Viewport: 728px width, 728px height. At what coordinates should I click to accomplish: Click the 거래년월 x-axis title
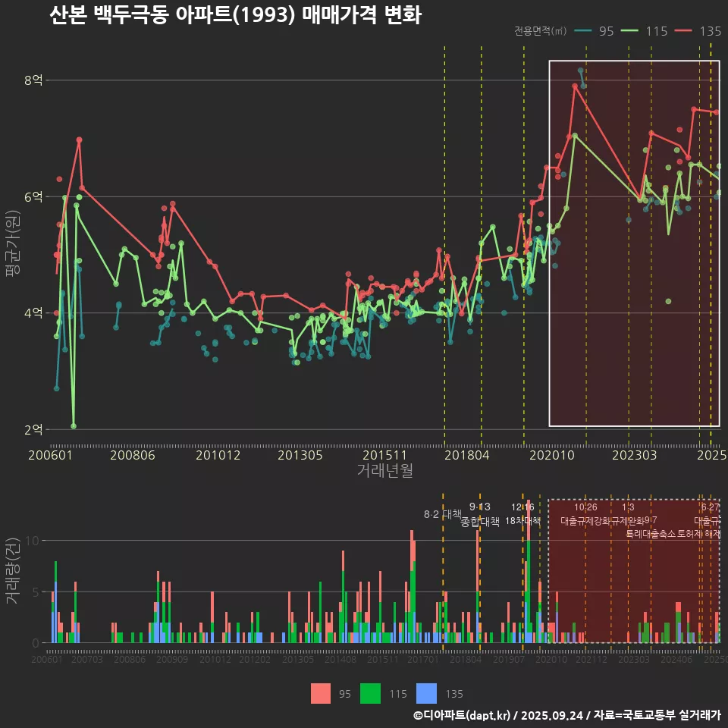384,471
